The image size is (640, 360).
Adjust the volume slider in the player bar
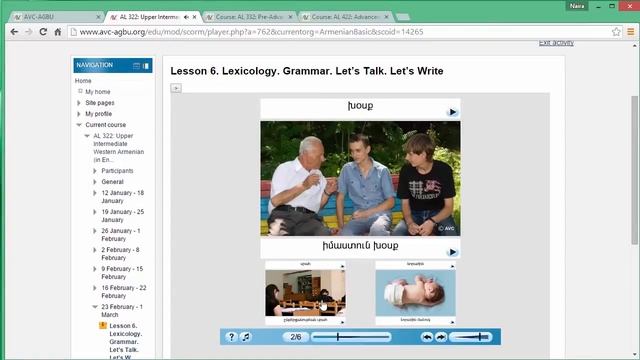click(x=471, y=337)
